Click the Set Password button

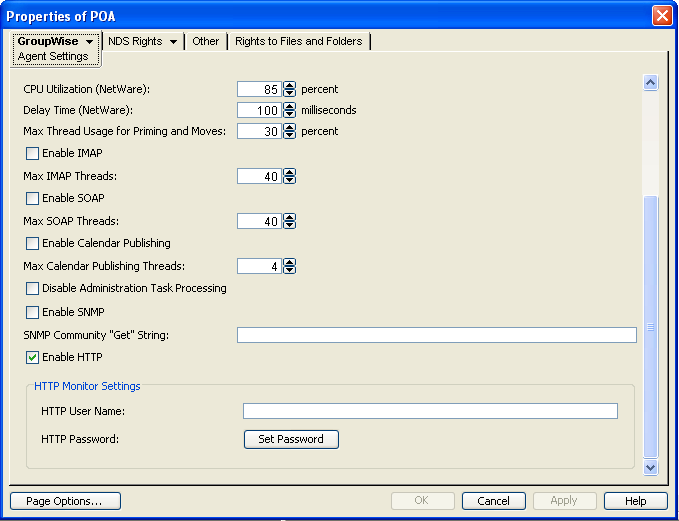point(291,439)
